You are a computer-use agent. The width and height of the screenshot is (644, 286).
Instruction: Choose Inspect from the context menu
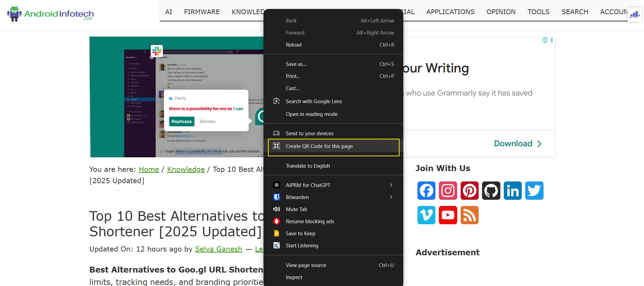coord(333,277)
